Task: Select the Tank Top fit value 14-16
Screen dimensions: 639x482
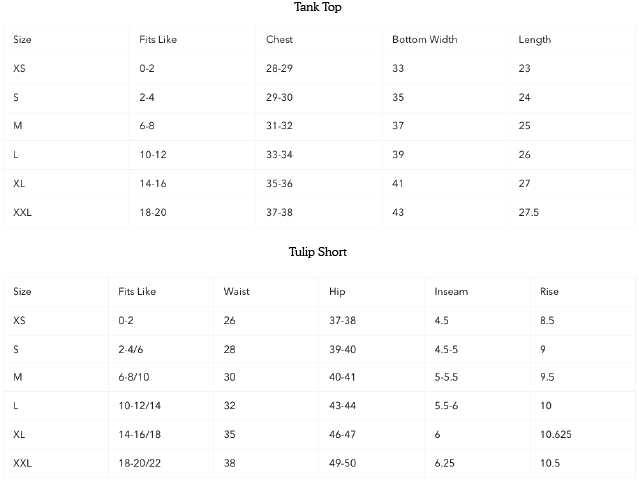Action: pos(153,184)
